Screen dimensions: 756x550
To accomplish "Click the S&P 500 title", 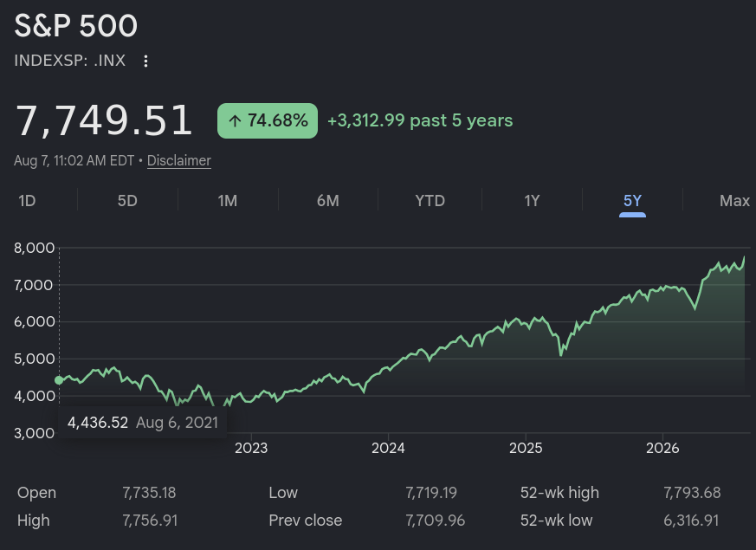I will click(76, 25).
